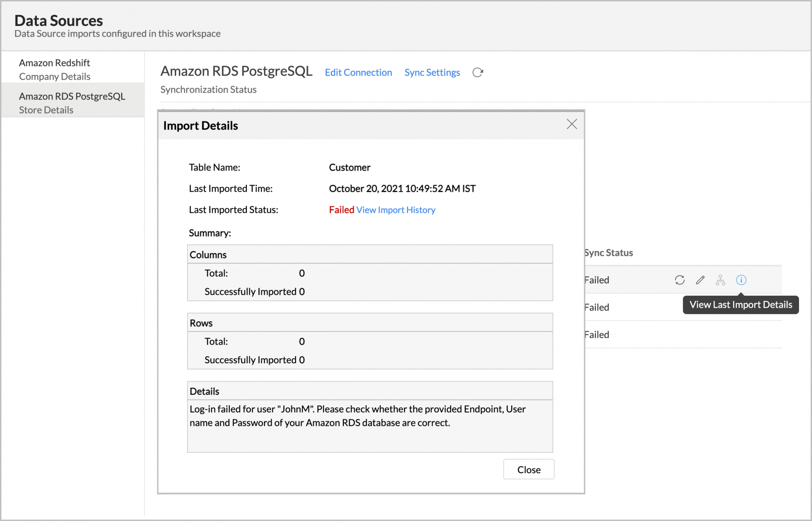Expand the Rows summary section
Viewport: 812px width, 521px height.
201,322
